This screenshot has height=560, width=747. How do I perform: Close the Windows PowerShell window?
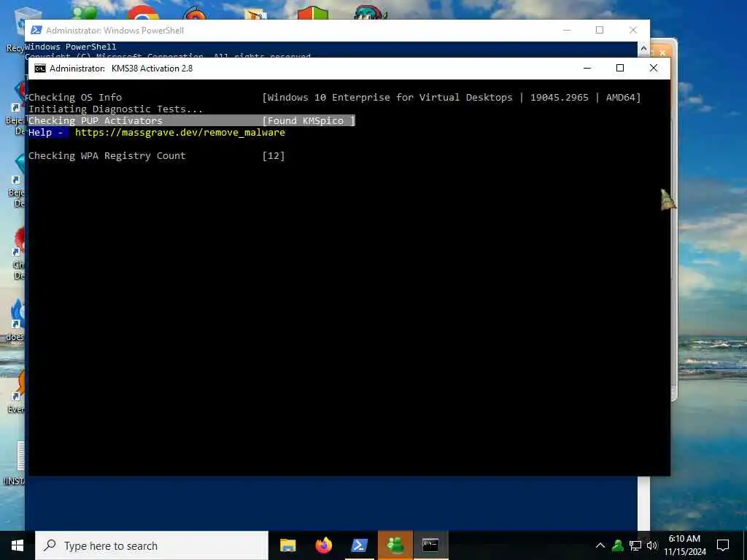[x=633, y=30]
